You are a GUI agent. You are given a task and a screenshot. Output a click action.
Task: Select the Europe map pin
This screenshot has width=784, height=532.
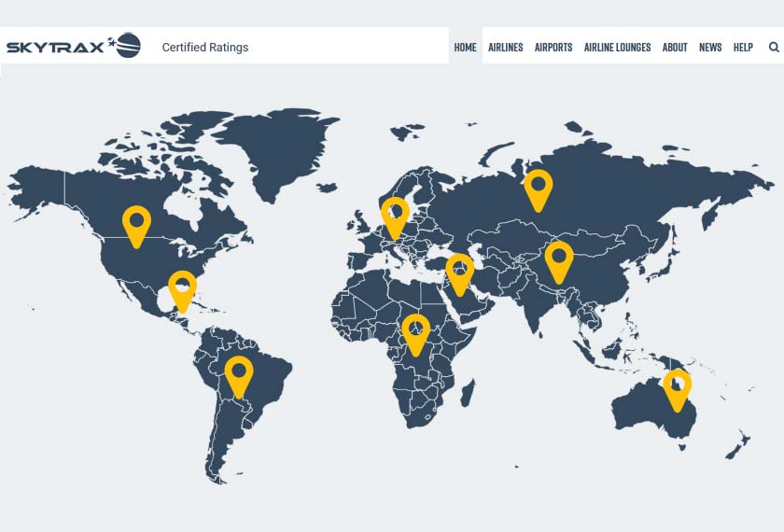pyautogui.click(x=395, y=215)
